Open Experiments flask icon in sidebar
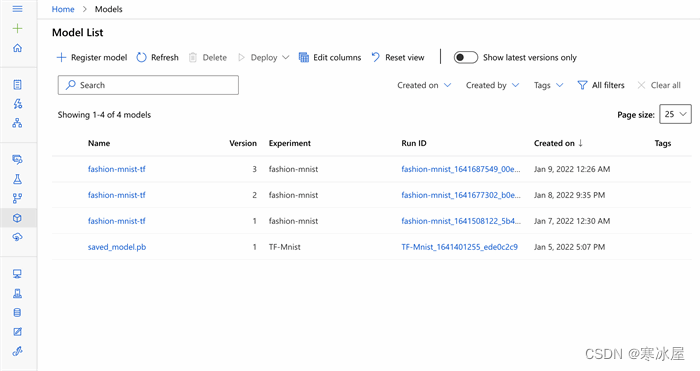The image size is (700, 371). click(x=17, y=179)
